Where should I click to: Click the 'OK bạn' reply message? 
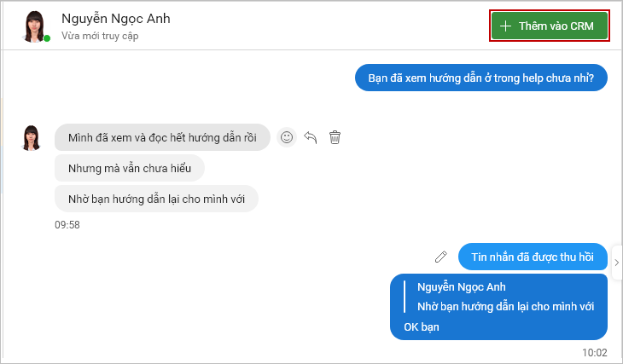[x=421, y=327]
